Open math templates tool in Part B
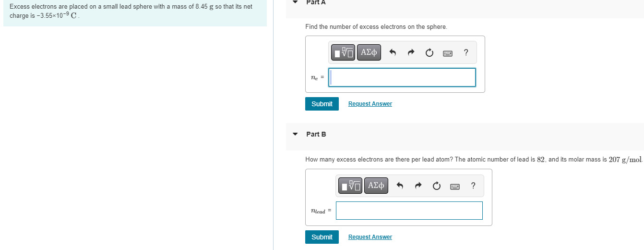This screenshot has height=250, width=644. click(x=351, y=185)
